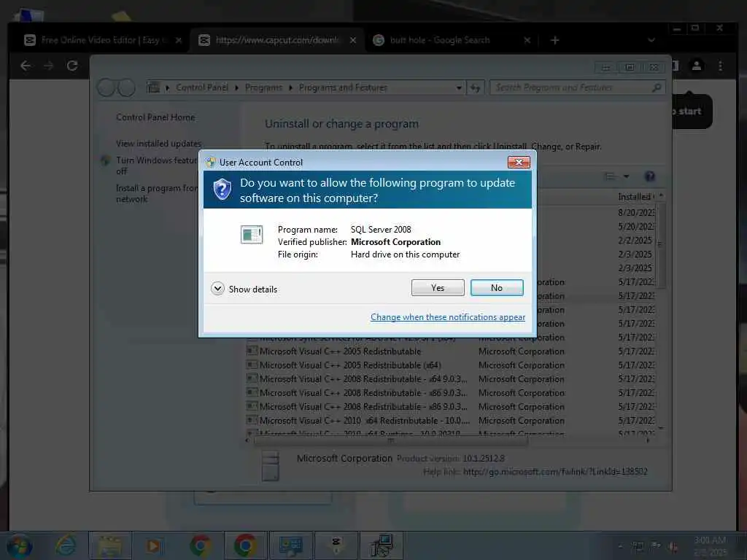
Task: Click the program list vertical scrollbar
Action: point(660,246)
